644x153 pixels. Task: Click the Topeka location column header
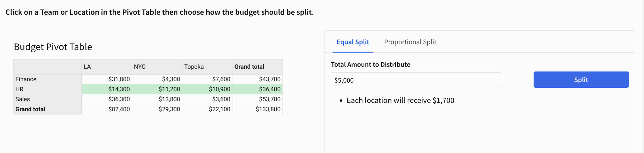(194, 67)
